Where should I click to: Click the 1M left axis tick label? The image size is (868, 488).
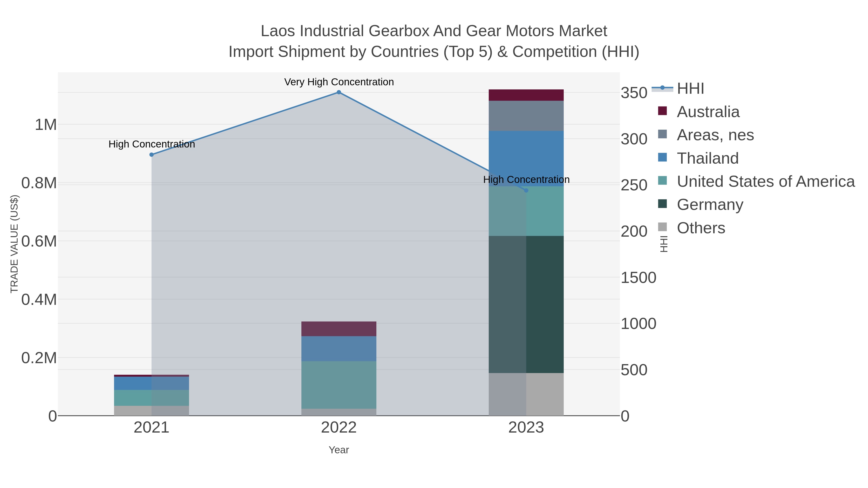pos(46,125)
